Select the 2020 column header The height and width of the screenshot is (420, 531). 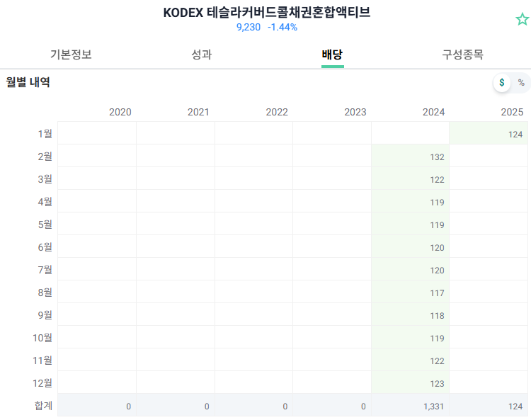coord(120,112)
